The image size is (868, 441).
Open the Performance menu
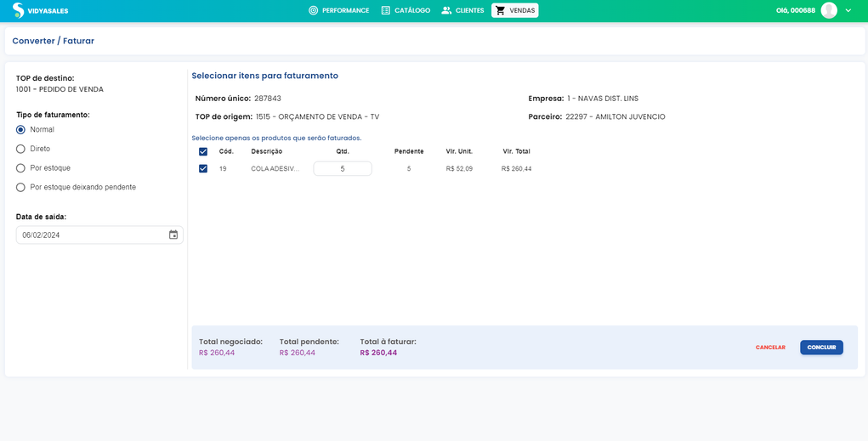pos(339,10)
